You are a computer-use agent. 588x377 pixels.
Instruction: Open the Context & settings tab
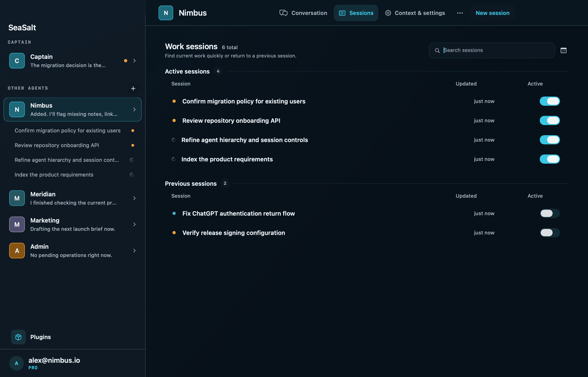coord(415,13)
